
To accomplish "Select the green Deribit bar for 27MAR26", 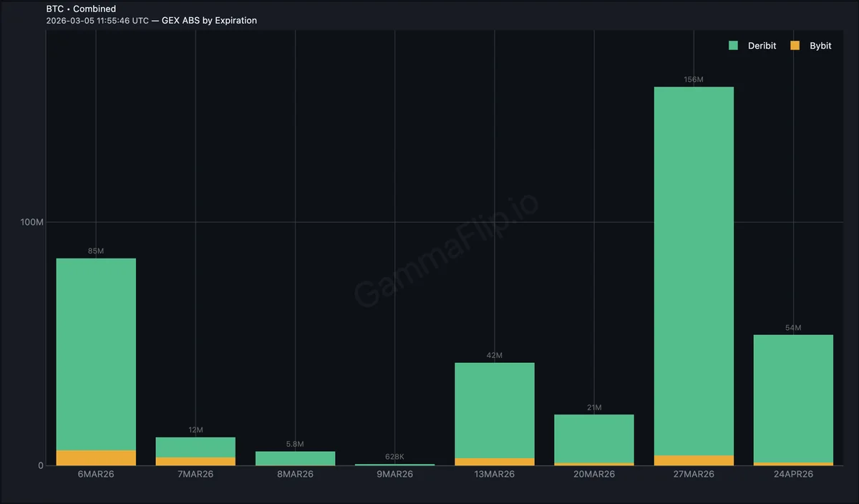I will [x=694, y=271].
